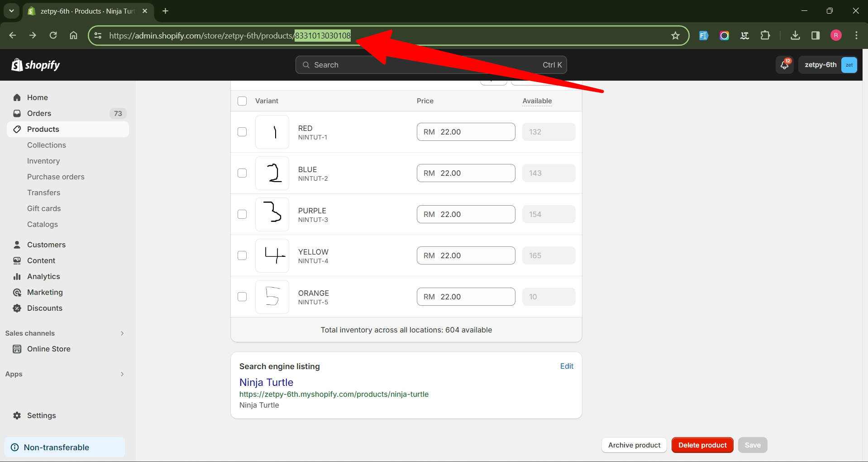
Task: Click the YELLOW variant price field
Action: (x=466, y=255)
